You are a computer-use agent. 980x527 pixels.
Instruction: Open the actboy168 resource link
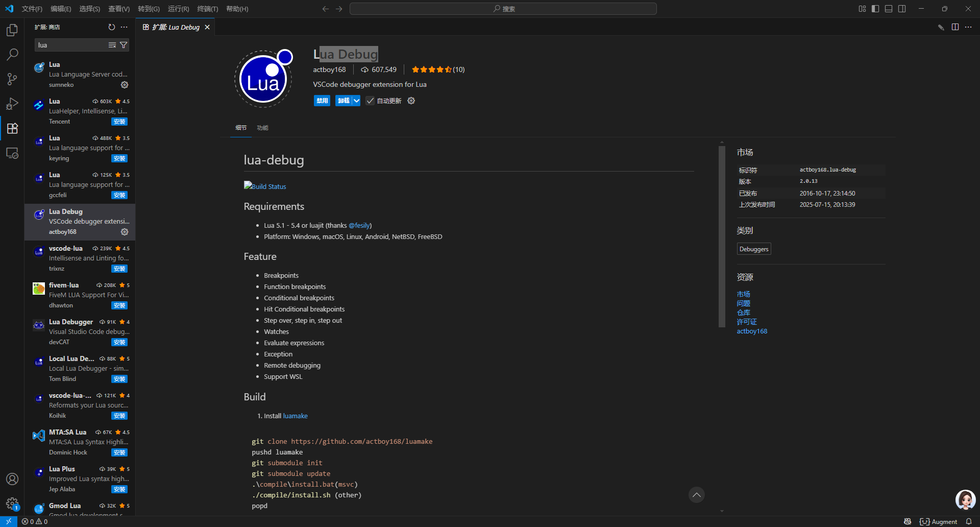tap(752, 331)
